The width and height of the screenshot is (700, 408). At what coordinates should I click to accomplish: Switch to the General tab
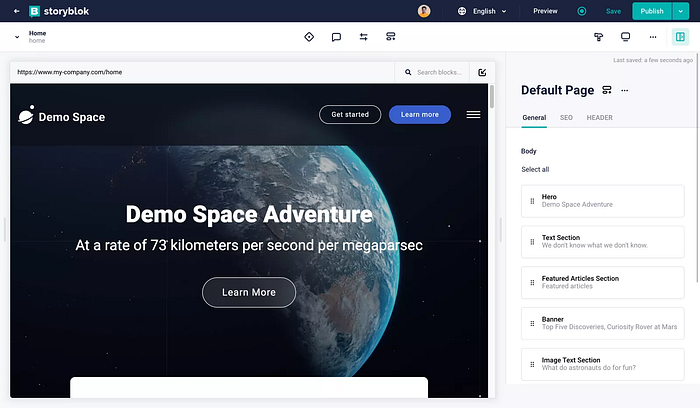534,118
